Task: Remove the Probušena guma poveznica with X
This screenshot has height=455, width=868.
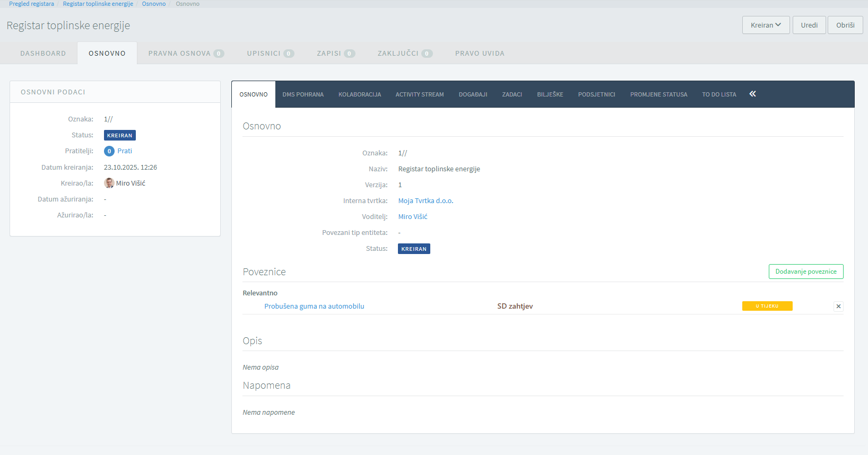Action: click(x=838, y=306)
